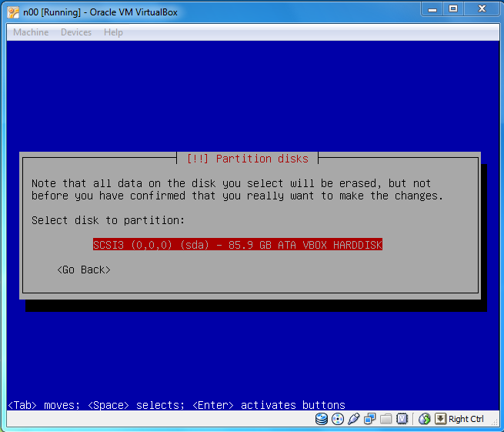The image size is (504, 432).
Task: Click the virtualization CPU status icon
Action: [402, 419]
